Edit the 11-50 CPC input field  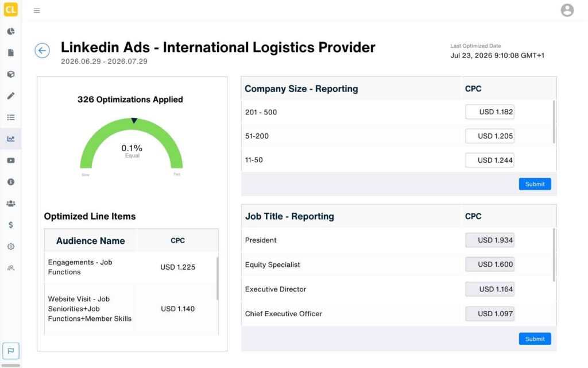pyautogui.click(x=490, y=160)
